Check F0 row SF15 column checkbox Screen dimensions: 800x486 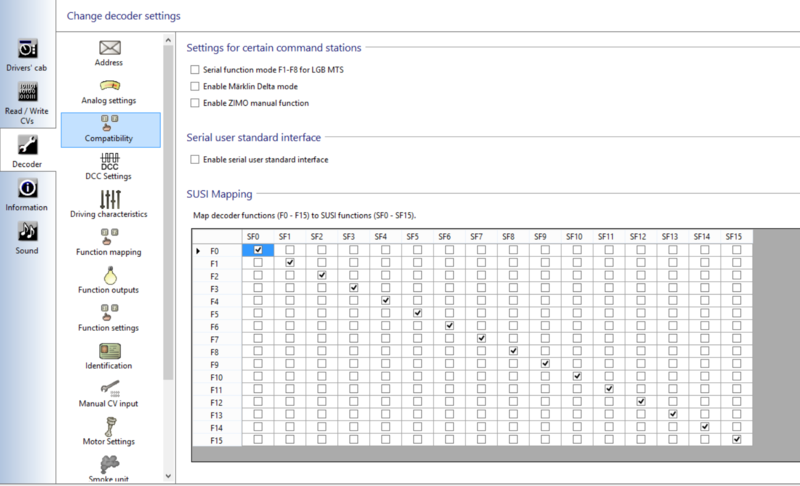[x=736, y=250]
